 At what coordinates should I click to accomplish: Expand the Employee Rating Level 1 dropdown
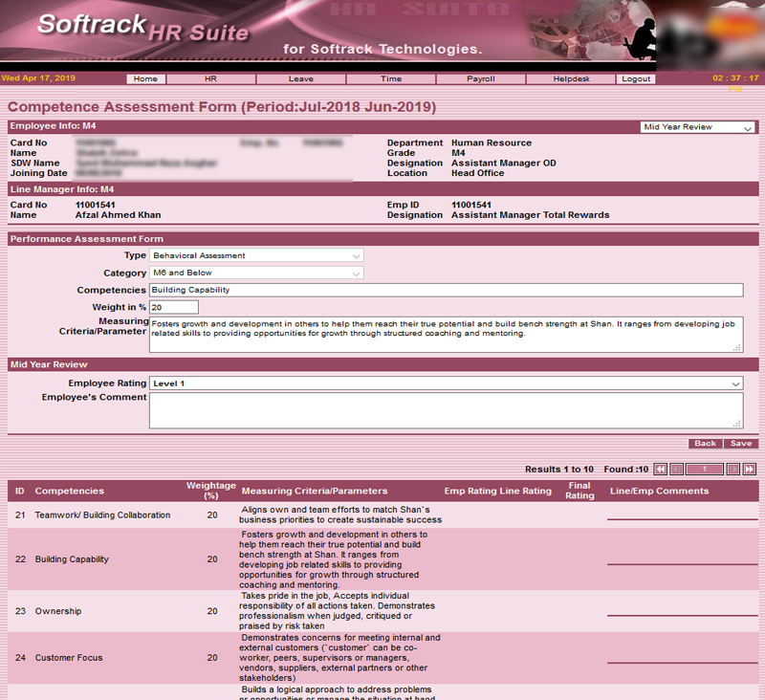pyautogui.click(x=446, y=383)
